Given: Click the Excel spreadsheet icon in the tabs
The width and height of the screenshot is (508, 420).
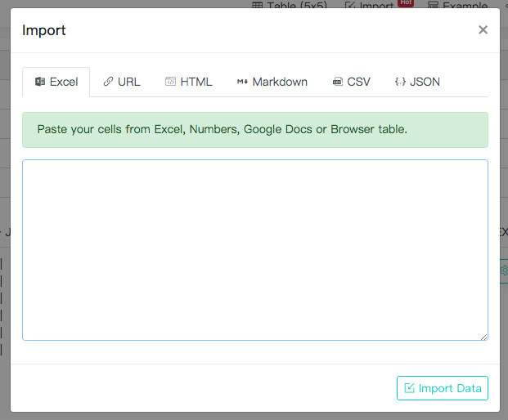Looking at the screenshot, I should pos(39,82).
